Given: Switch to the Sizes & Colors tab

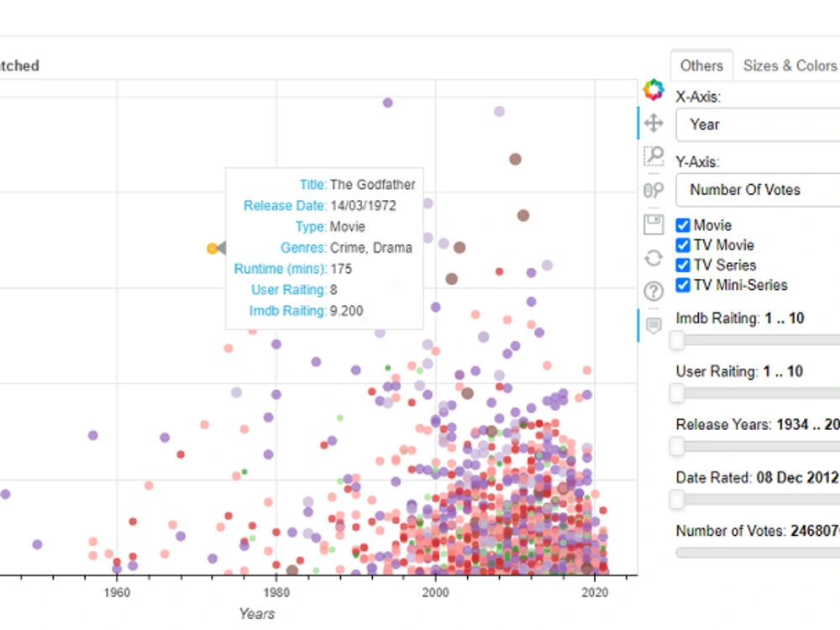Looking at the screenshot, I should [790, 66].
